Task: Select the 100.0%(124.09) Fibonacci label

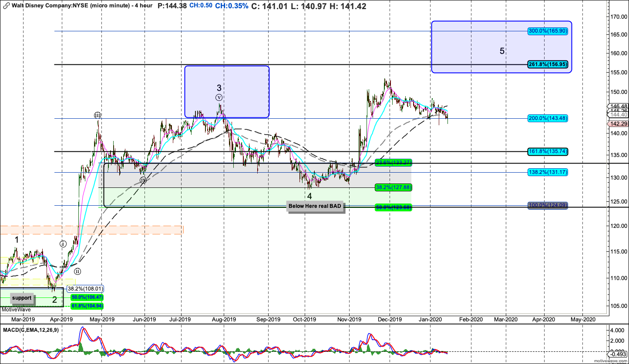Action: coord(548,205)
